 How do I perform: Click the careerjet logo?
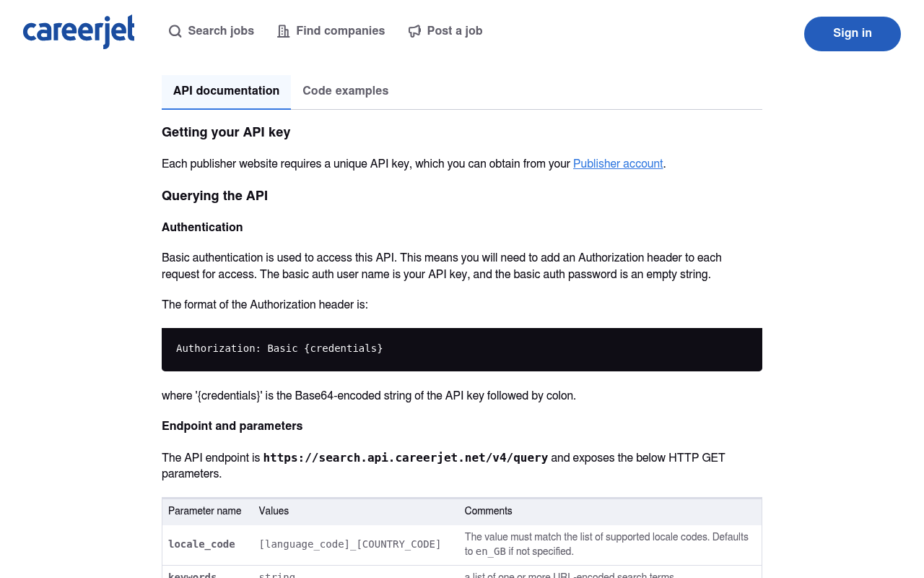79,32
